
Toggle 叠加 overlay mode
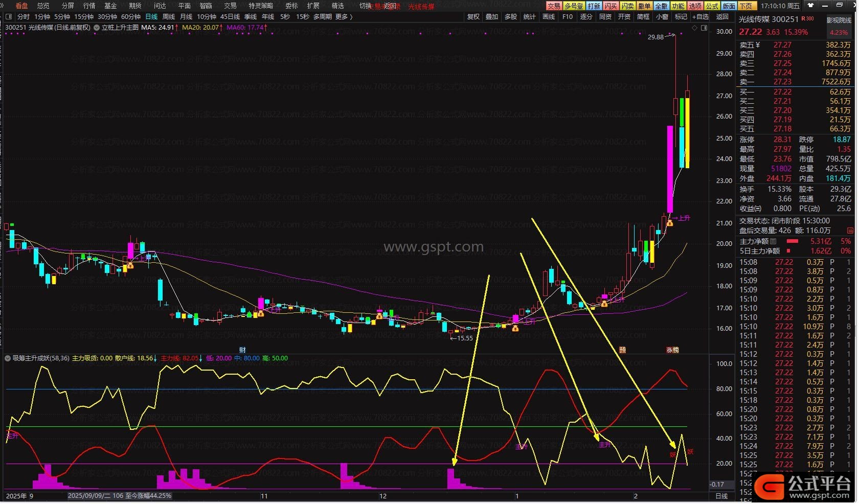(x=492, y=17)
